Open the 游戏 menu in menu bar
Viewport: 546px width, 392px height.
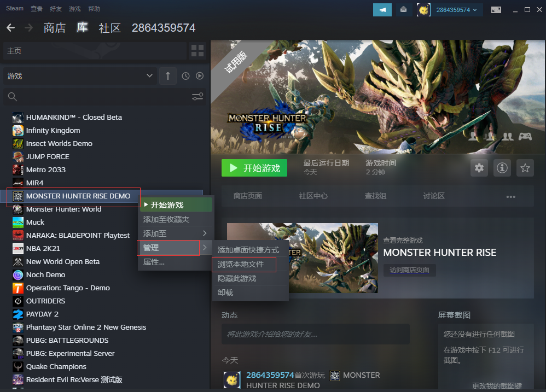(x=74, y=9)
